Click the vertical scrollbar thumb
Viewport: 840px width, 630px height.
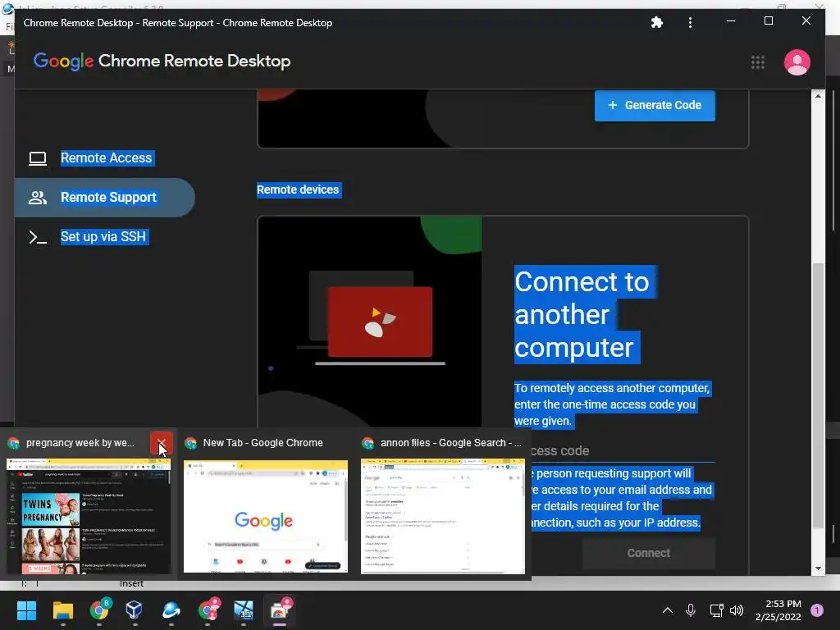[x=818, y=395]
